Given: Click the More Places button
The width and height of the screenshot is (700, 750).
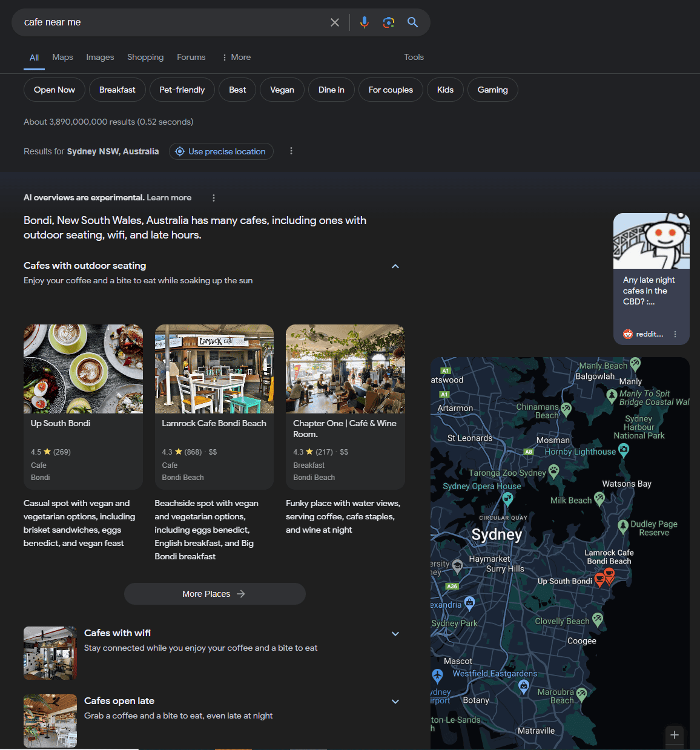Looking at the screenshot, I should coord(214,594).
